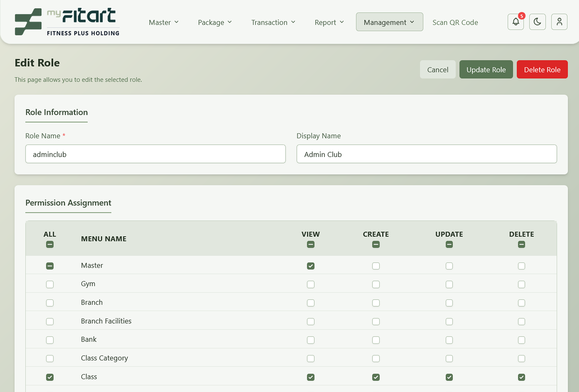Enable Update permission for Class Category
The image size is (579, 392).
click(x=449, y=358)
